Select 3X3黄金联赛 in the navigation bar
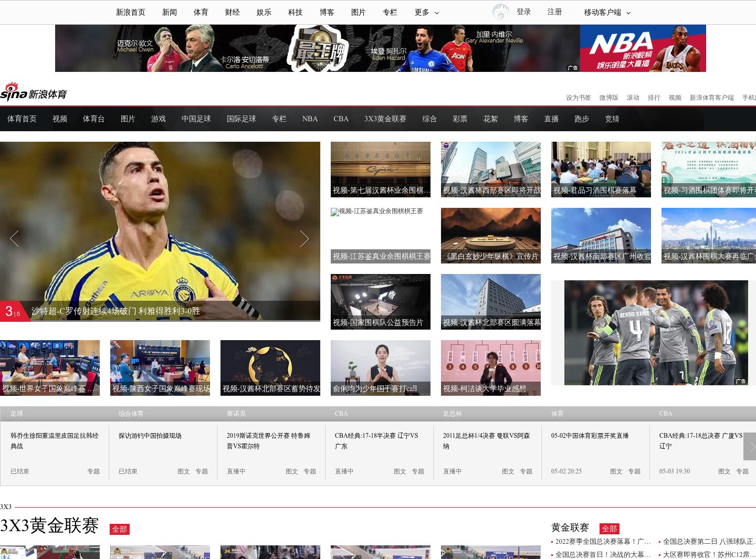This screenshot has height=559, width=756. [x=385, y=119]
